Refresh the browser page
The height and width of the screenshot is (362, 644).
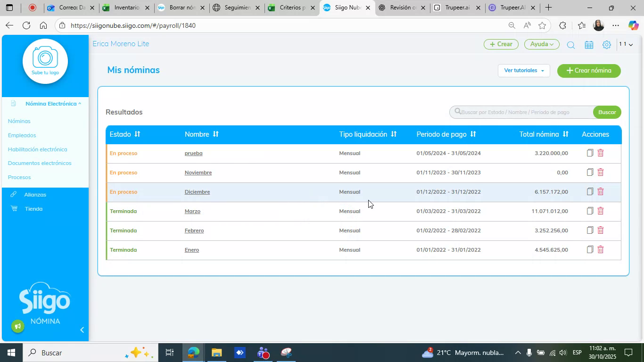click(26, 25)
